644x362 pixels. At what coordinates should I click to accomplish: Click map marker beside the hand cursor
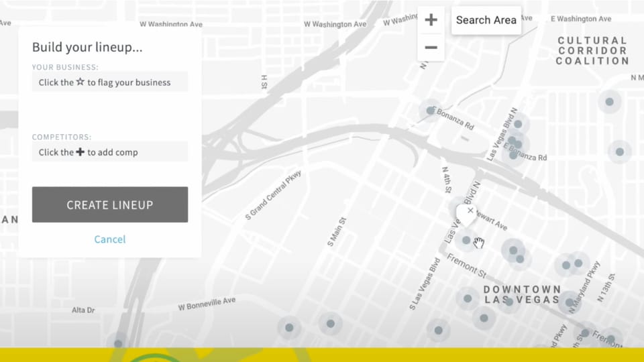466,240
